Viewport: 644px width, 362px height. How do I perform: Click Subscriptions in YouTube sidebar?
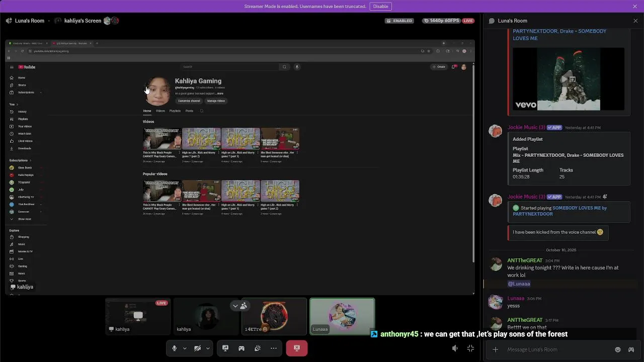pyautogui.click(x=26, y=93)
